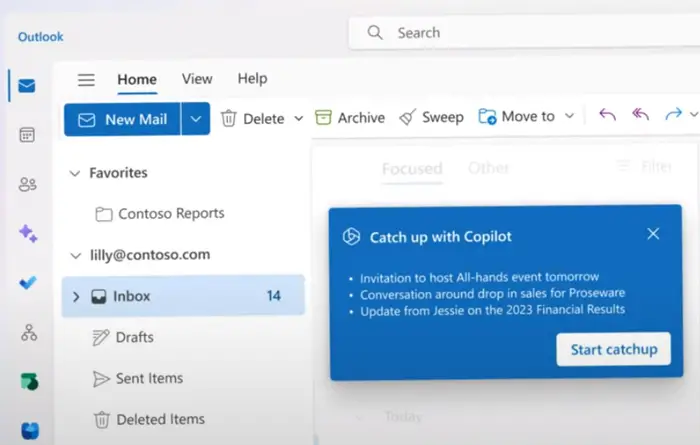Open the org chart icon in sidebar
700x445 pixels.
click(x=29, y=333)
